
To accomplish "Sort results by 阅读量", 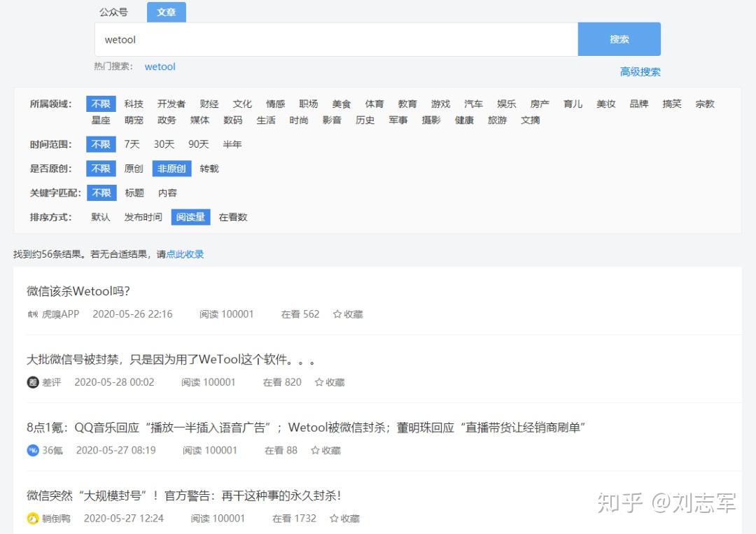I will tap(190, 218).
